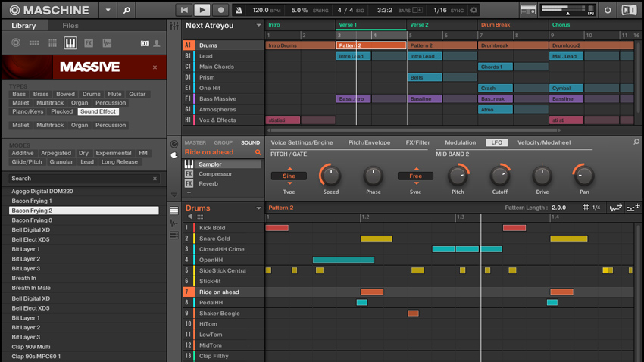Click the restart/skip to start button

pyautogui.click(x=184, y=10)
